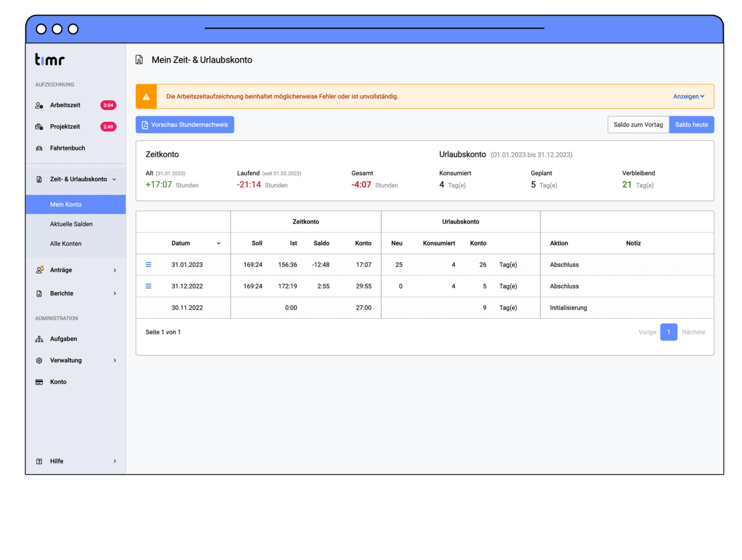
Task: Select Mein Konto submenu item
Action: (x=76, y=205)
